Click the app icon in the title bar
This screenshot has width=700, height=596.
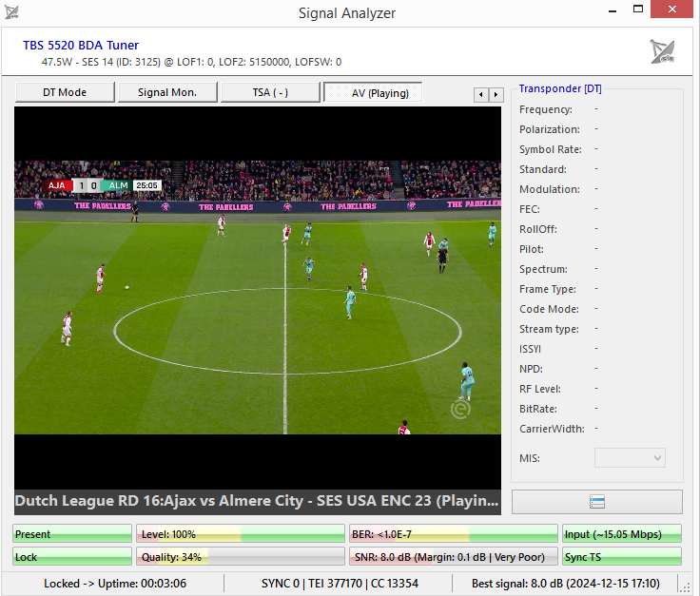11,12
